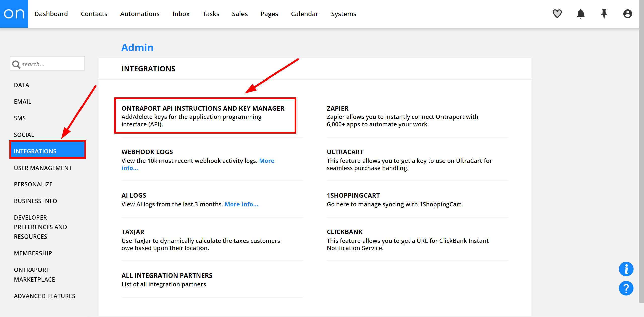Screen dimensions: 644x317
Task: Select USER MANAGEMENT in sidebar
Action: tap(43, 168)
